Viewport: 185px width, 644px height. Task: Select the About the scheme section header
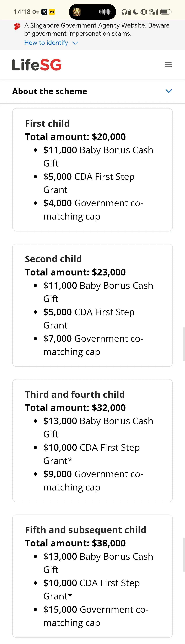[x=92, y=91]
